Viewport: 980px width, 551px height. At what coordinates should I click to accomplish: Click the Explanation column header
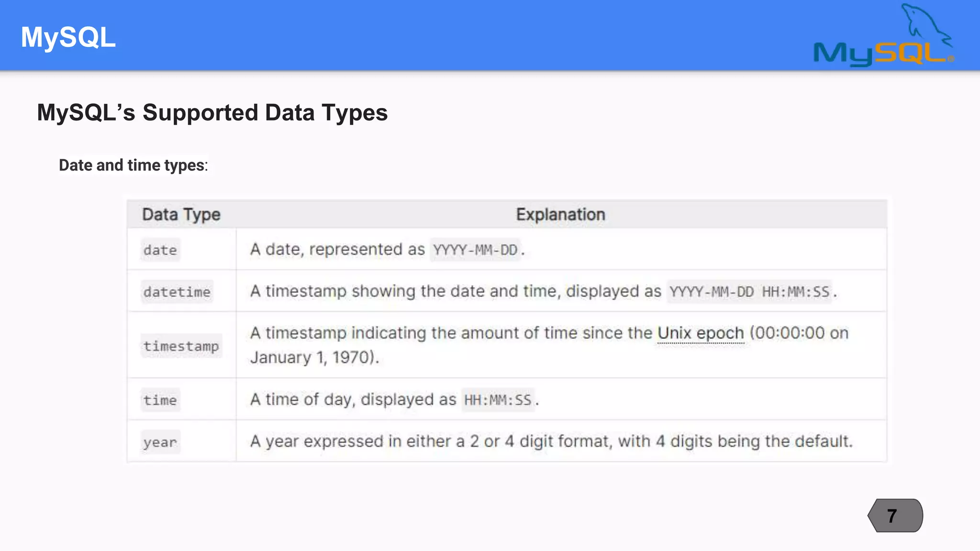[x=560, y=214]
